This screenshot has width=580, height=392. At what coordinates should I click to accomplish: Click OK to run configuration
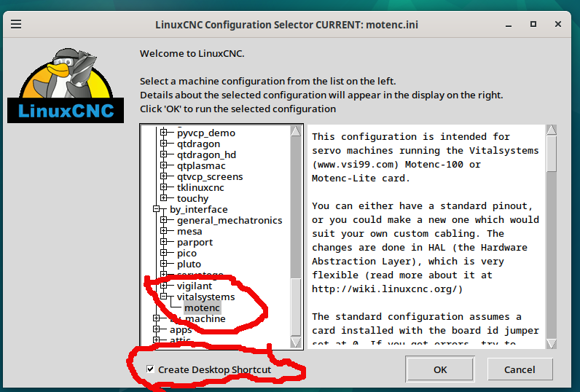(440, 369)
